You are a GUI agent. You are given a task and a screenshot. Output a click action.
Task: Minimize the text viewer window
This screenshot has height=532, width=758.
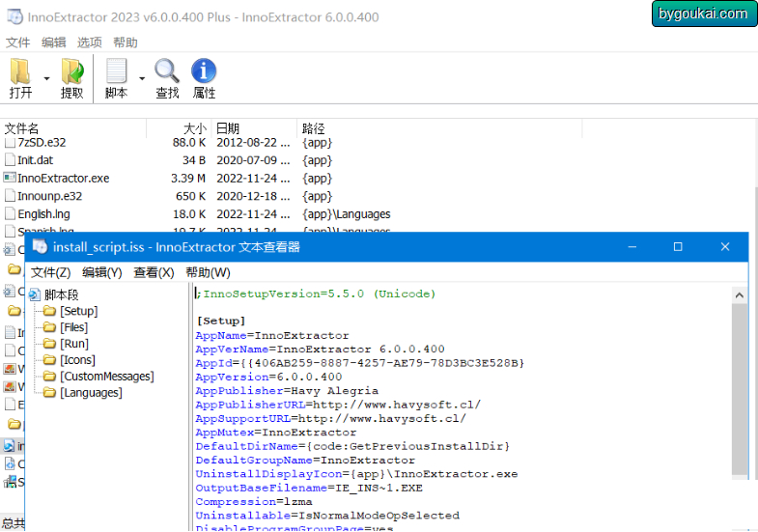(x=632, y=247)
